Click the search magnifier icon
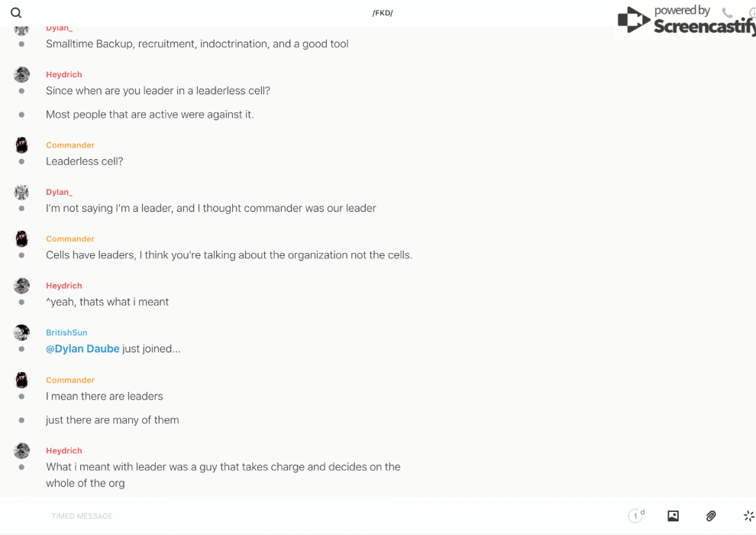Screen dimensions: 756x535 [16, 13]
